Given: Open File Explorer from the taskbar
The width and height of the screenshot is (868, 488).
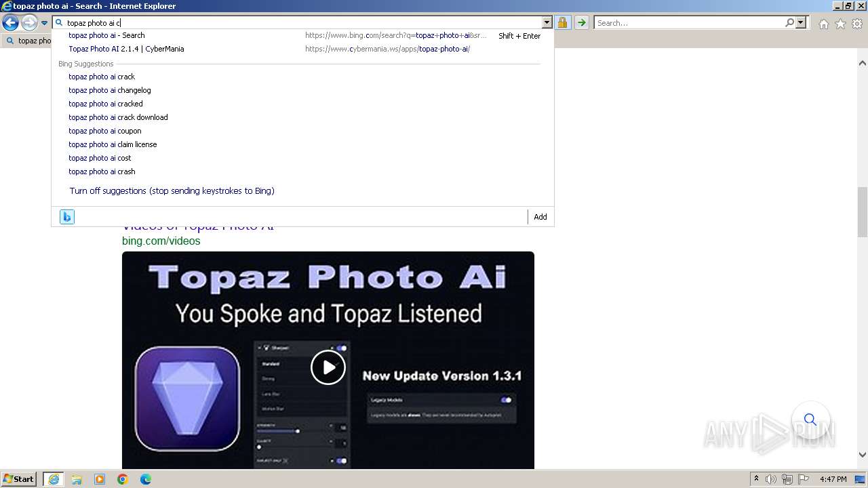Looking at the screenshot, I should click(77, 479).
